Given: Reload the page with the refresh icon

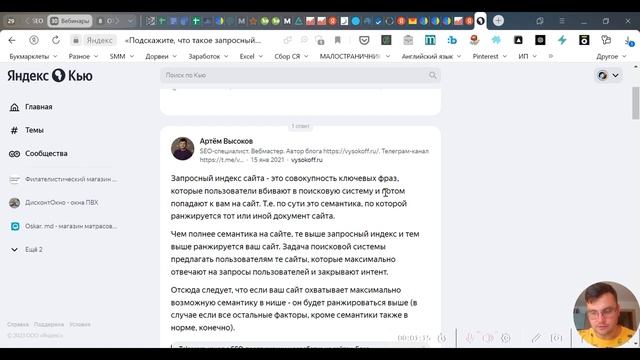Looking at the screenshot, I should 56,40.
